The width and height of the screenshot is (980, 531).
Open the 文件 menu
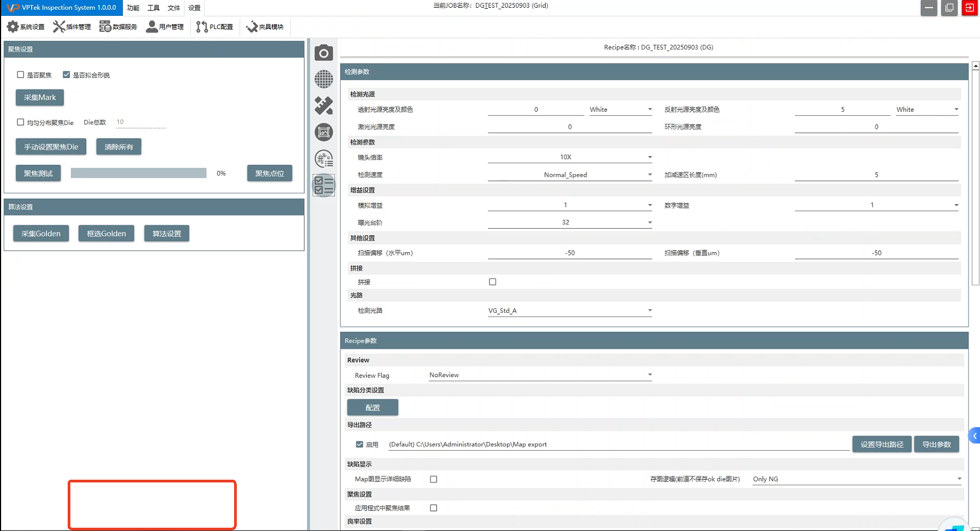pyautogui.click(x=174, y=8)
